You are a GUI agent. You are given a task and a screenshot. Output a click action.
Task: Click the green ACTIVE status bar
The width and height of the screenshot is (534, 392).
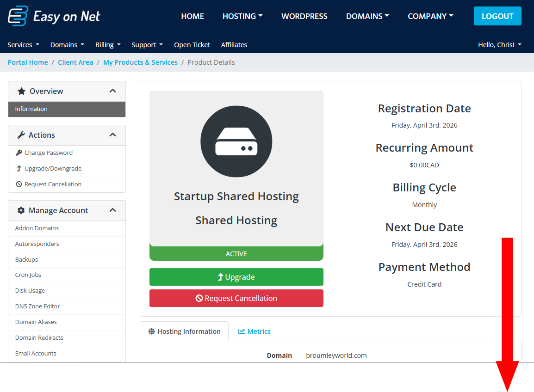point(236,253)
